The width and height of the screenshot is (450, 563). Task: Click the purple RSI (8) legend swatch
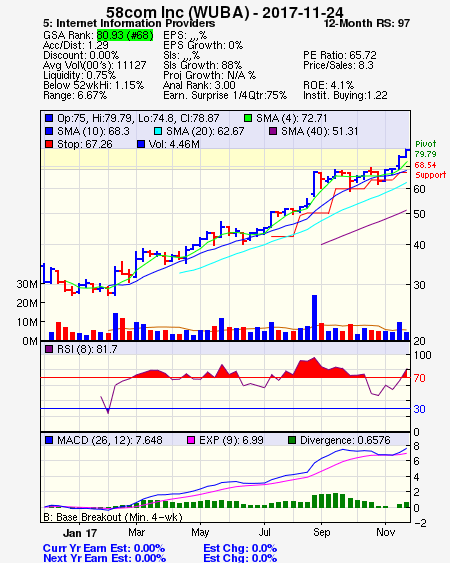coord(49,349)
